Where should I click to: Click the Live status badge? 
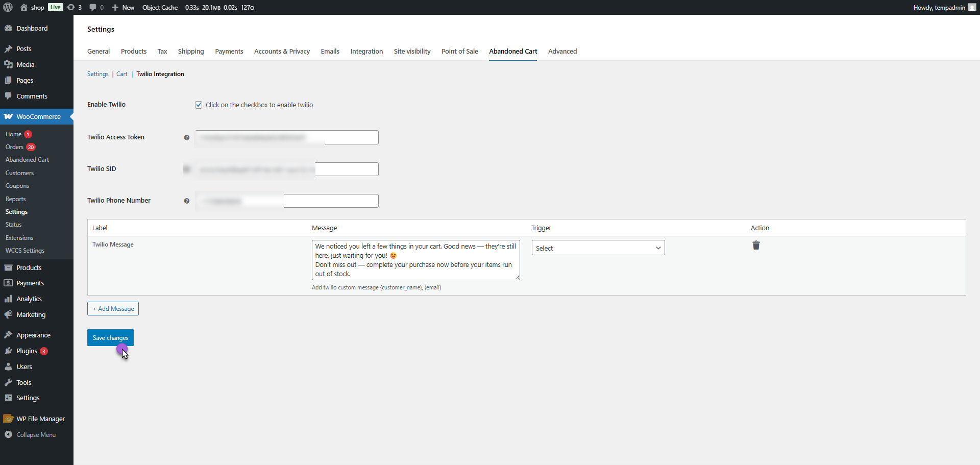(56, 7)
